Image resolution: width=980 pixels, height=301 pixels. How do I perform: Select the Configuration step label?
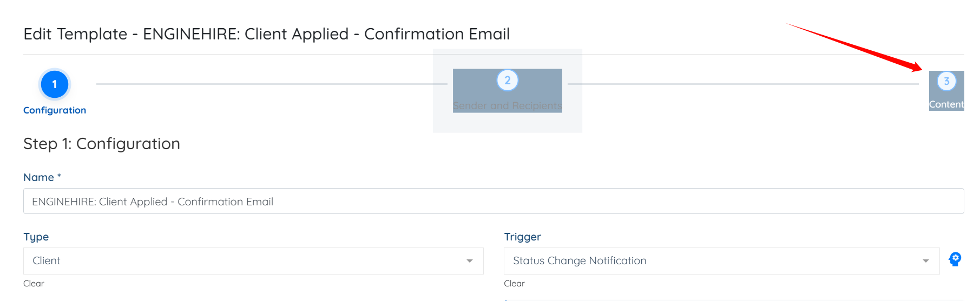pos(55,110)
